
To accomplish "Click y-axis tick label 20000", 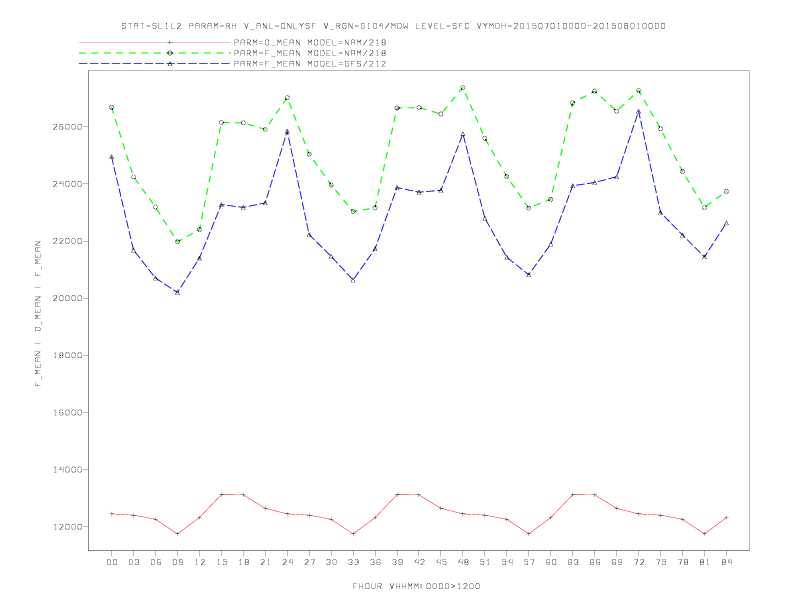I will [x=67, y=298].
